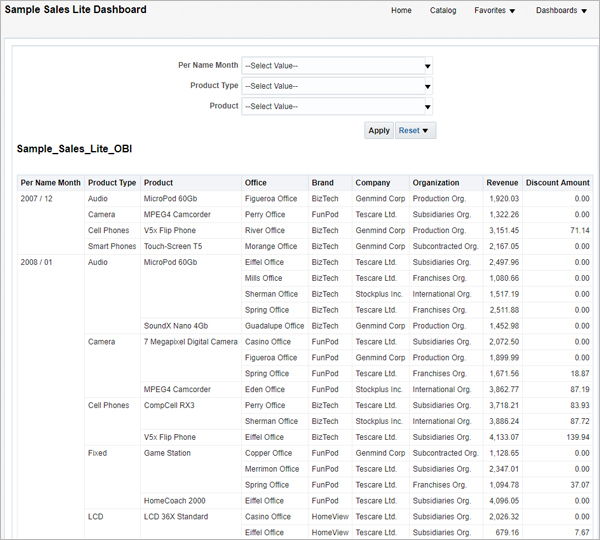Viewport: 600px width, 540px height.
Task: Click the Per Name Month column header
Action: pos(51,183)
